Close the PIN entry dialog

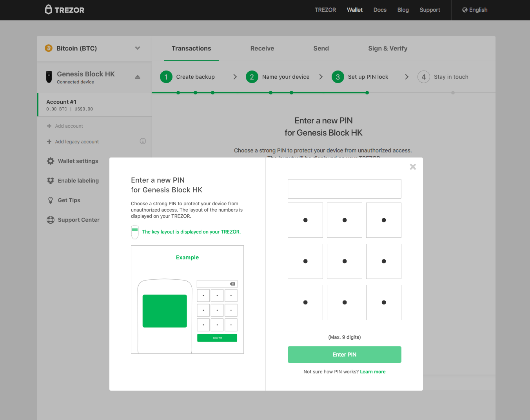tap(413, 167)
